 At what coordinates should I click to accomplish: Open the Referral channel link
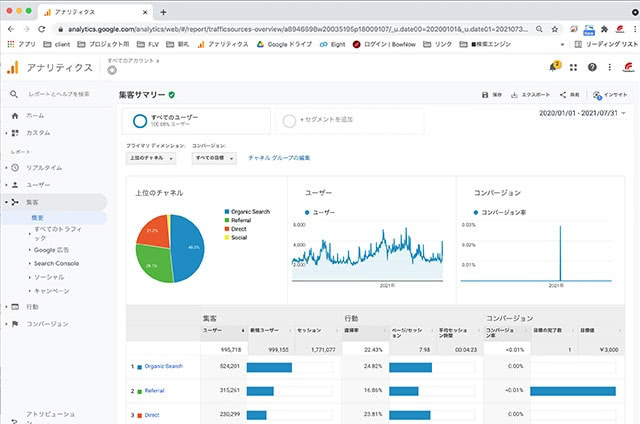click(154, 391)
